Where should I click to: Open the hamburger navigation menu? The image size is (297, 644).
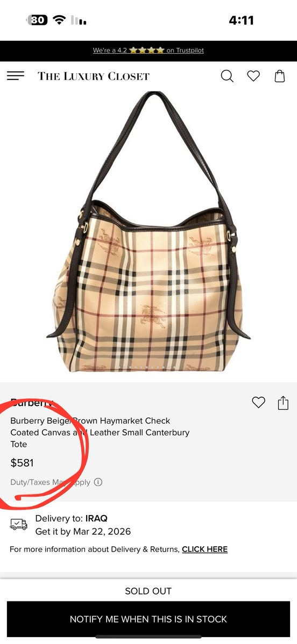coord(16,76)
